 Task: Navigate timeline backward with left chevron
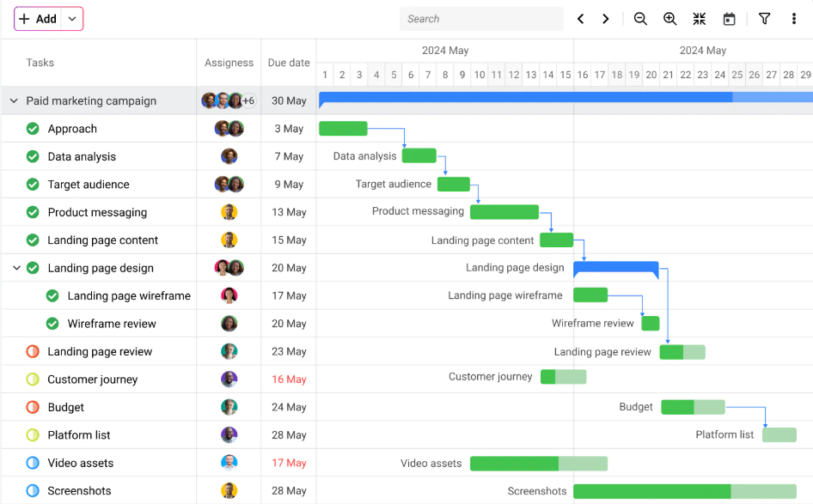(580, 18)
